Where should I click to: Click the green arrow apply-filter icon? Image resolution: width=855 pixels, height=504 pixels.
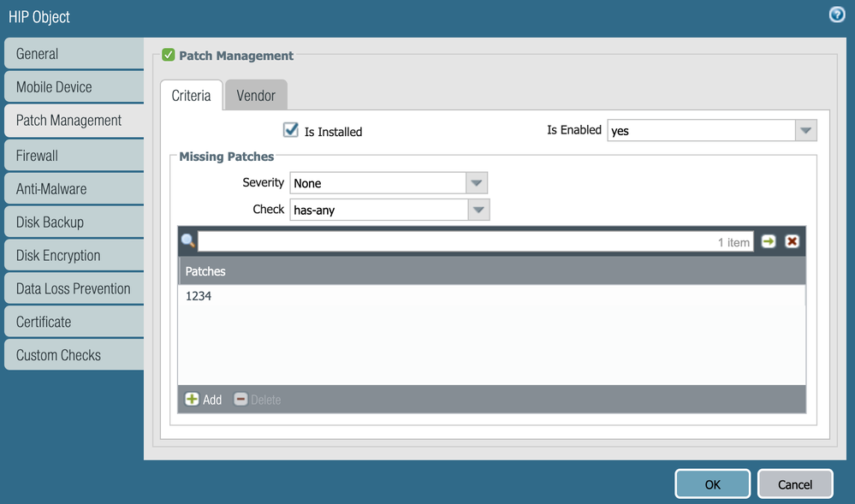[x=769, y=241]
